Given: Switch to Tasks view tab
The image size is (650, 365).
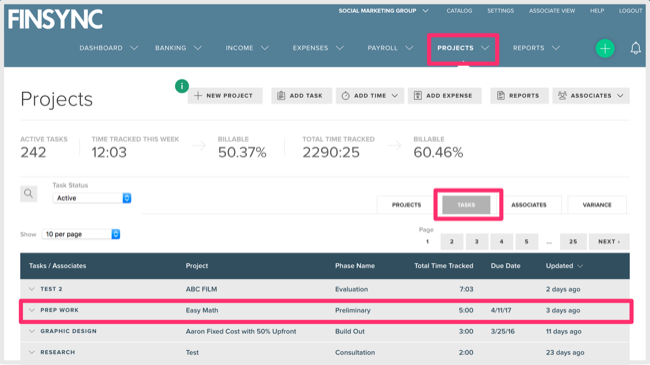Looking at the screenshot, I should click(x=466, y=205).
